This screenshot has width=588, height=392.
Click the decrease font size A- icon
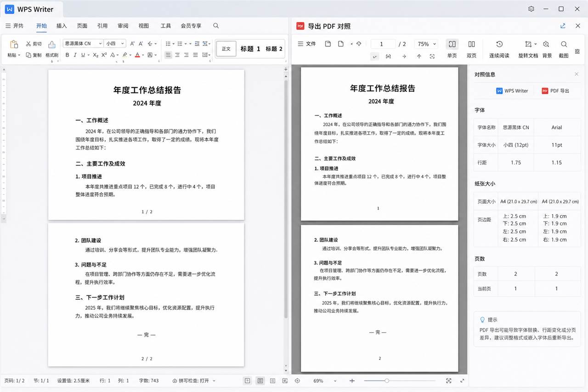[141, 44]
